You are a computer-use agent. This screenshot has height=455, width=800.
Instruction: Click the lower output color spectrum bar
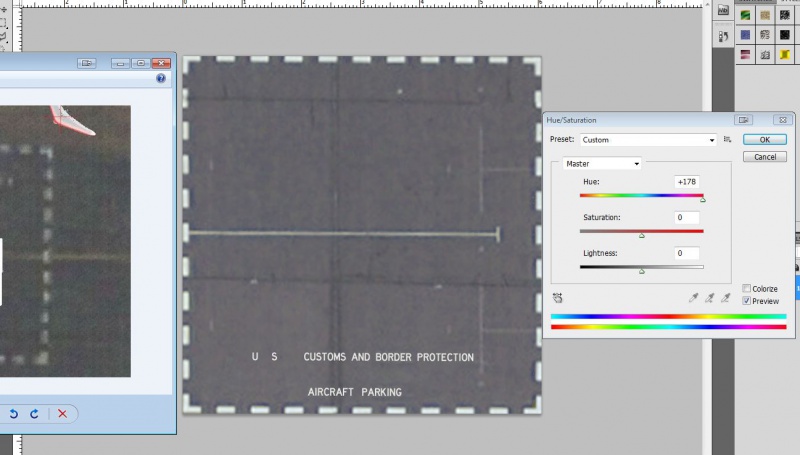point(668,327)
